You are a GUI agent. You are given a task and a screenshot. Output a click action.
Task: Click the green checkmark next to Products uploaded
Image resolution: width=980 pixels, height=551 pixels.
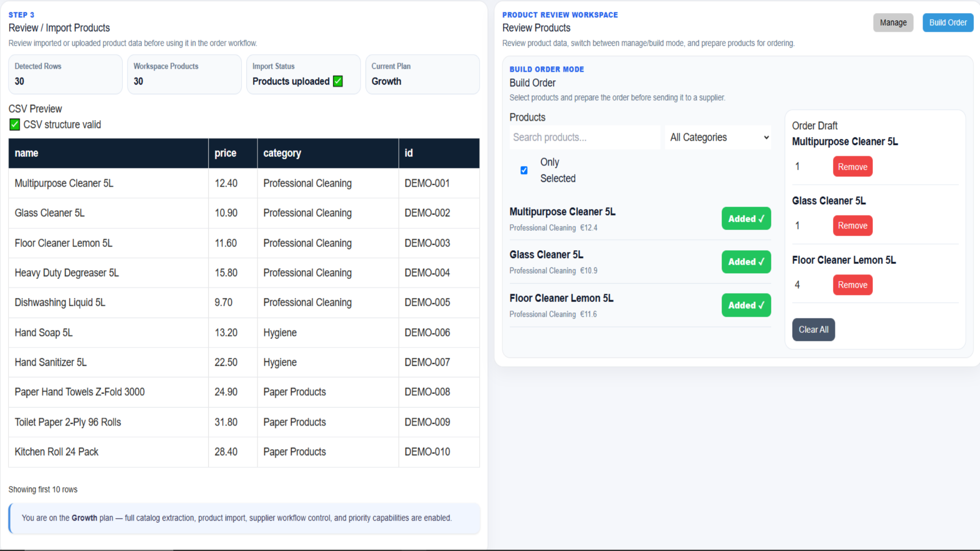click(x=338, y=81)
